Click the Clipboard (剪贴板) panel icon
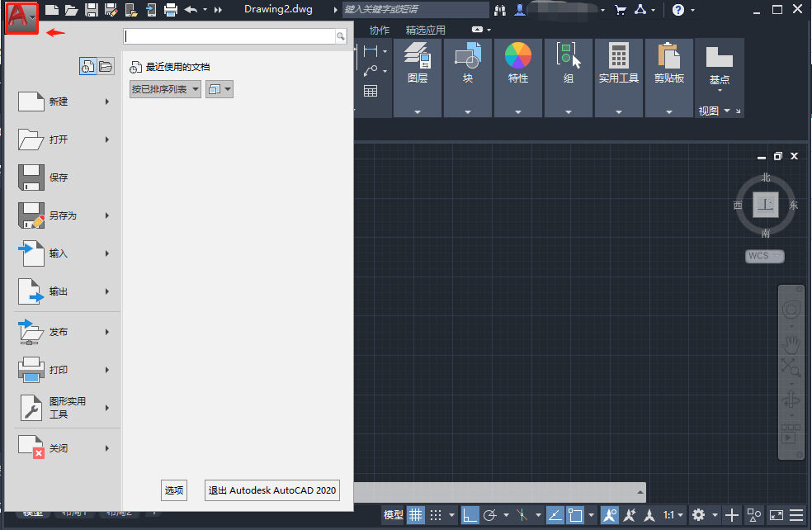The width and height of the screenshot is (812, 530). [668, 56]
